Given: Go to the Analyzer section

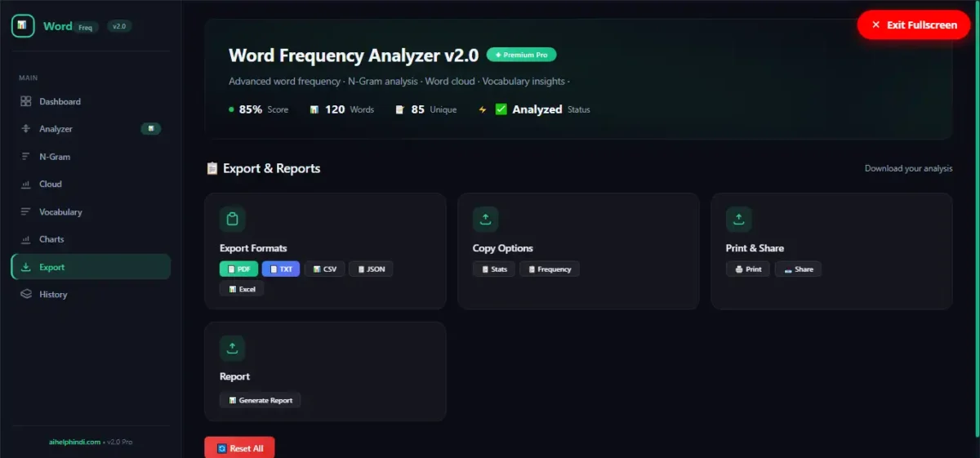Looking at the screenshot, I should tap(91, 129).
